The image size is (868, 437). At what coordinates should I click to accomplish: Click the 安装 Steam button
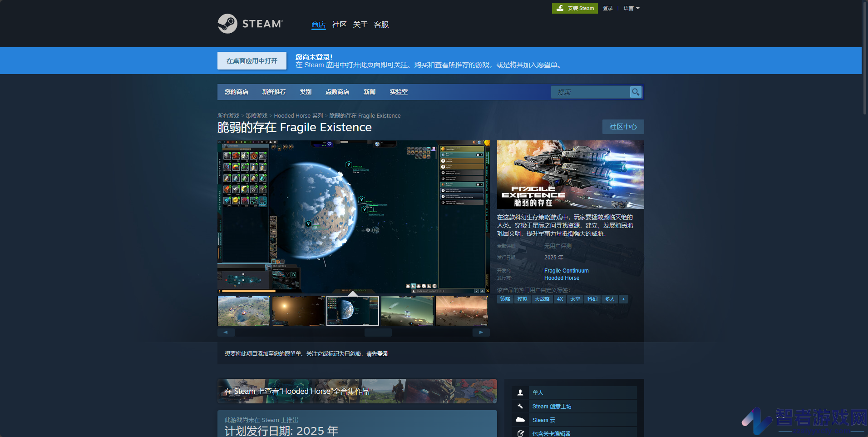tap(575, 8)
